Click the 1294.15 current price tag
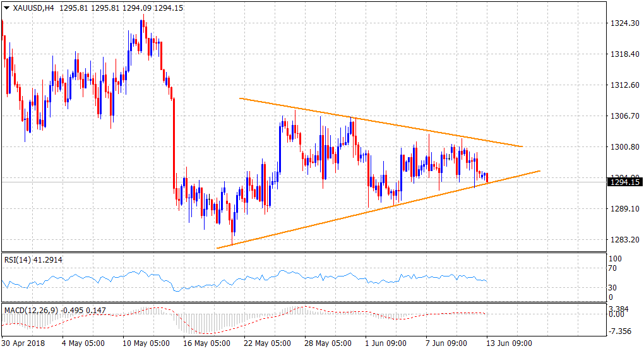 click(624, 182)
